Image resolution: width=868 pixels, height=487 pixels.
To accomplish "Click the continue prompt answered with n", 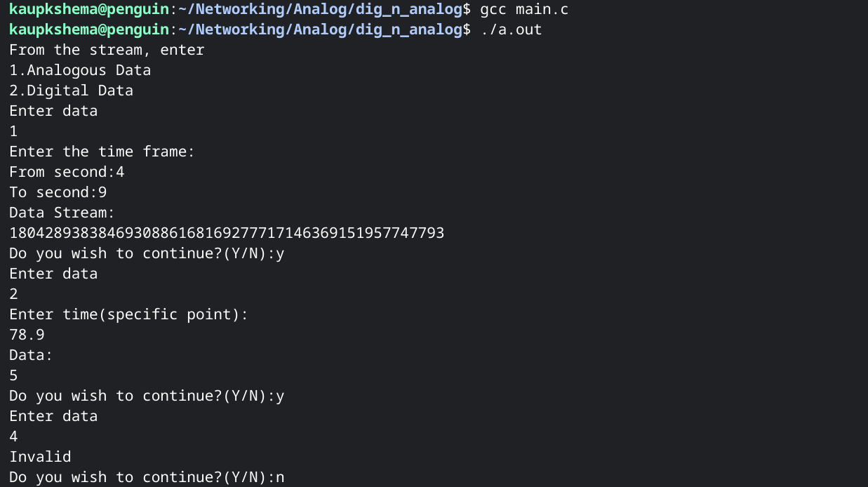I will pyautogui.click(x=147, y=477).
